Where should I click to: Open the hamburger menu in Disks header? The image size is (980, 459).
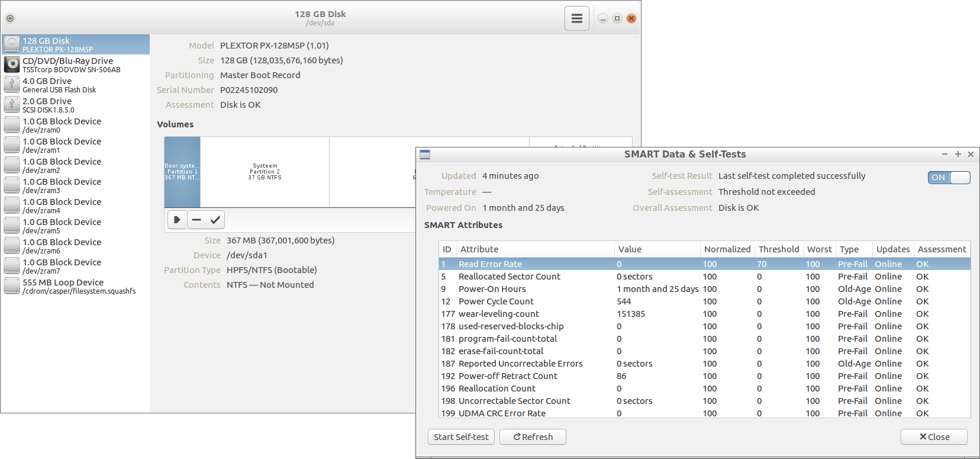click(x=576, y=18)
